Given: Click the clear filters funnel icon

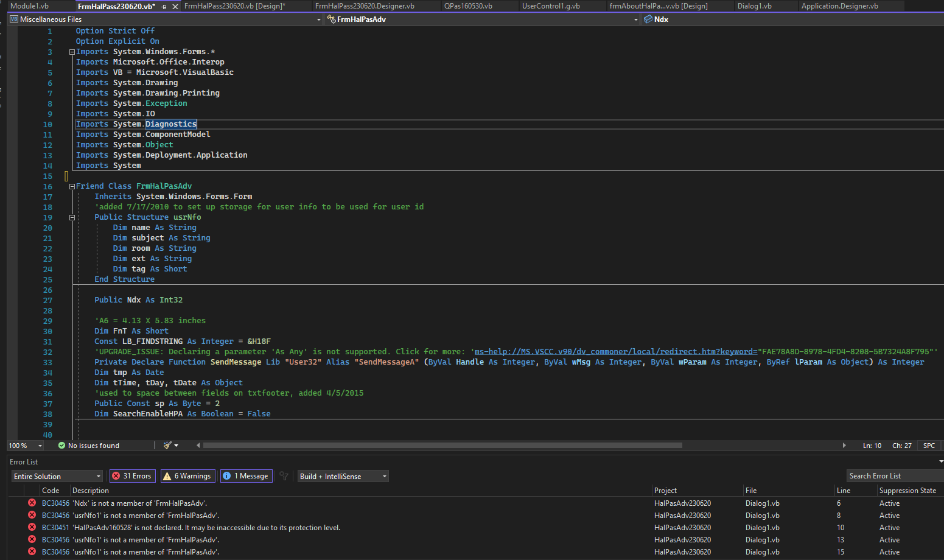Looking at the screenshot, I should coord(284,476).
